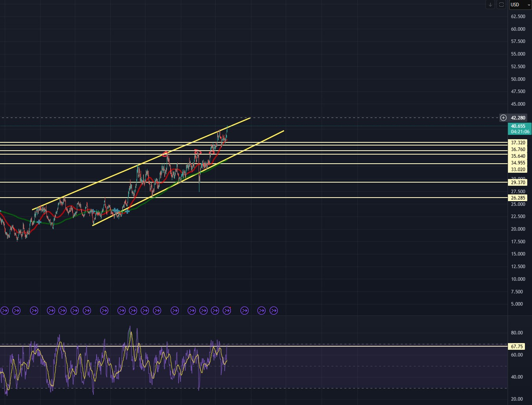This screenshot has width=532, height=405.
Task: Click the event marker with red dot
Action: tap(227, 311)
